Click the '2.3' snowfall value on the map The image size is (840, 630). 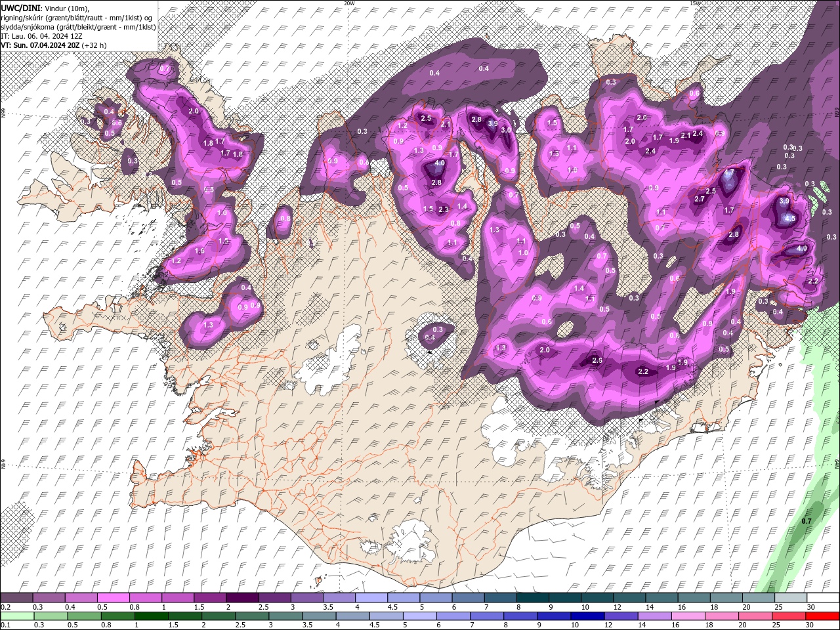(x=443, y=209)
